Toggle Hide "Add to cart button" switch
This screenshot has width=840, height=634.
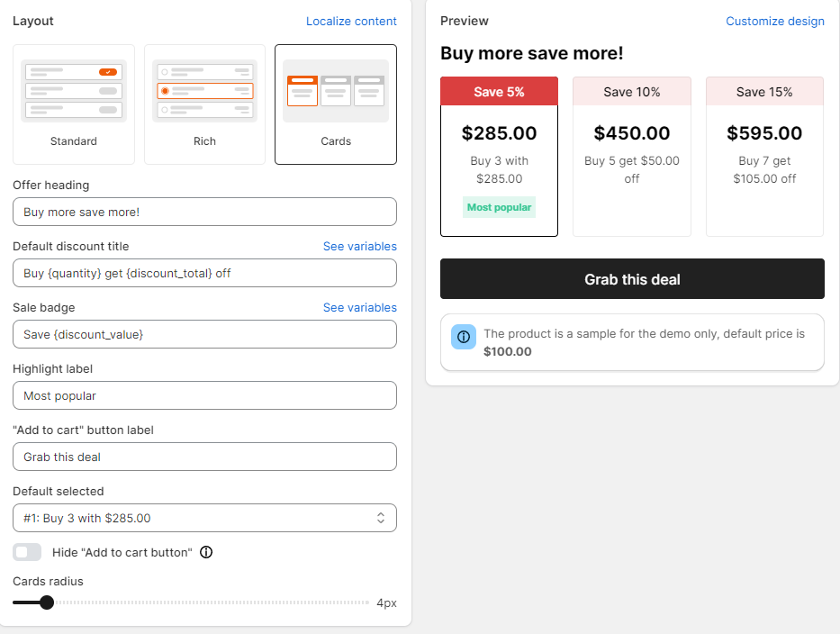point(27,552)
